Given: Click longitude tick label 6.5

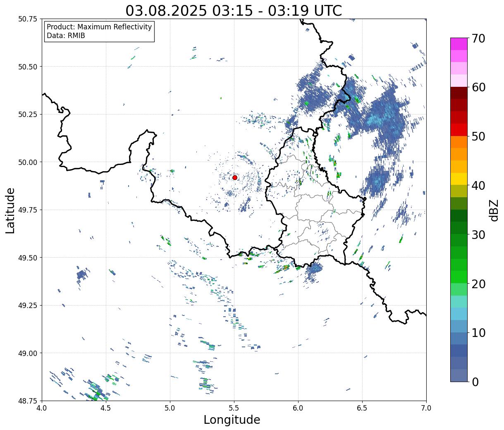Looking at the screenshot, I should pos(362,408).
